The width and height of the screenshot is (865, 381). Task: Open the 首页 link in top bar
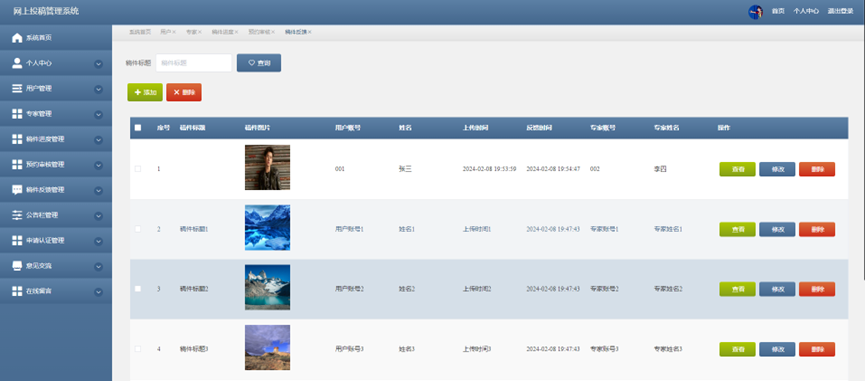point(778,11)
